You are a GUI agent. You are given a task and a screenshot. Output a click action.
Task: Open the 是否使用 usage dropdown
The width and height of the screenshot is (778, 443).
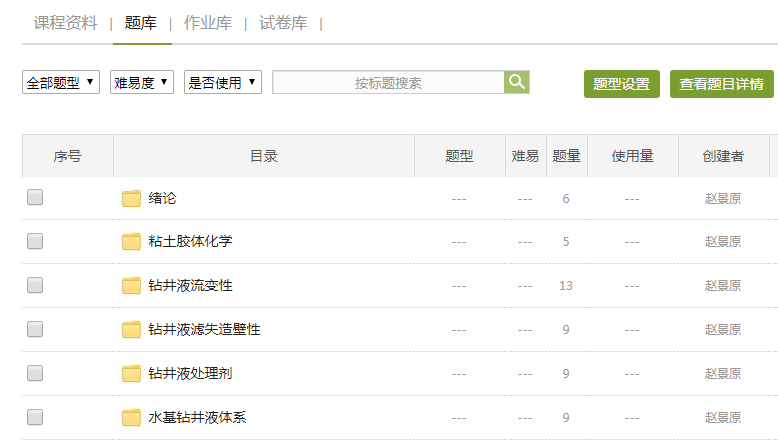(x=223, y=82)
